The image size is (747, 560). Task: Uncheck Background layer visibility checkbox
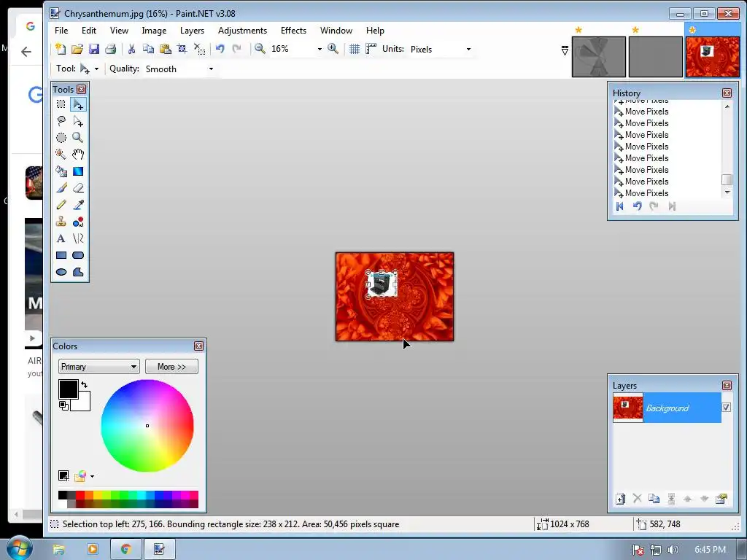coord(727,407)
